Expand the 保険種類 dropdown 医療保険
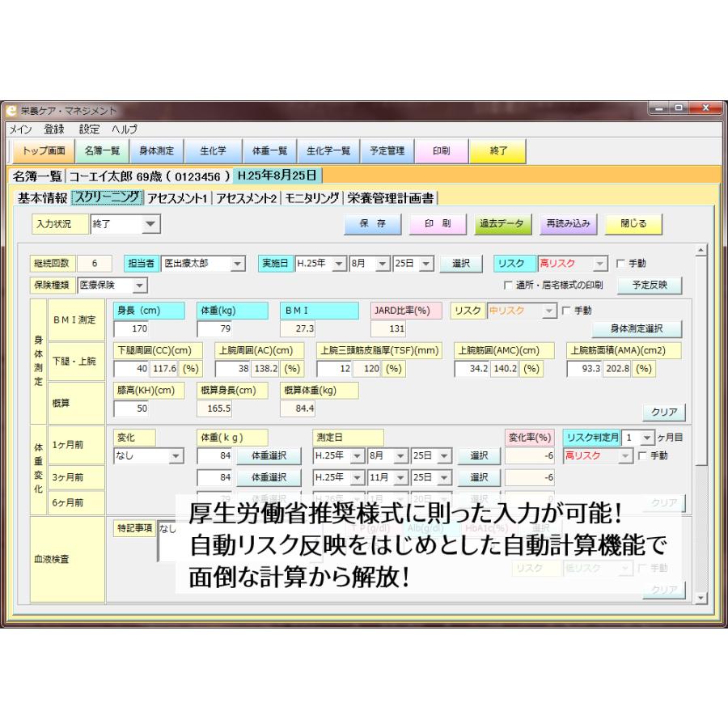This screenshot has width=728, height=728. [x=139, y=285]
